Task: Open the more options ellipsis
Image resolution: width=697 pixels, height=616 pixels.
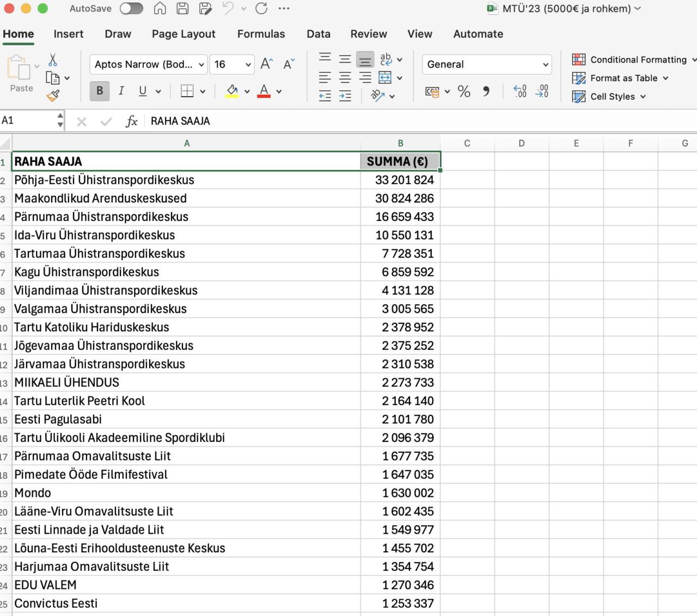Action: click(x=284, y=9)
